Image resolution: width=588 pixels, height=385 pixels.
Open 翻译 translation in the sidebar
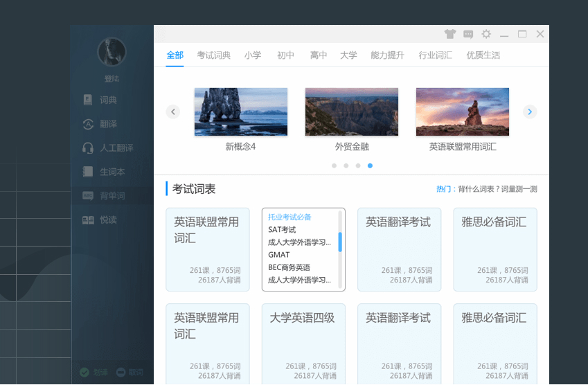click(100, 124)
